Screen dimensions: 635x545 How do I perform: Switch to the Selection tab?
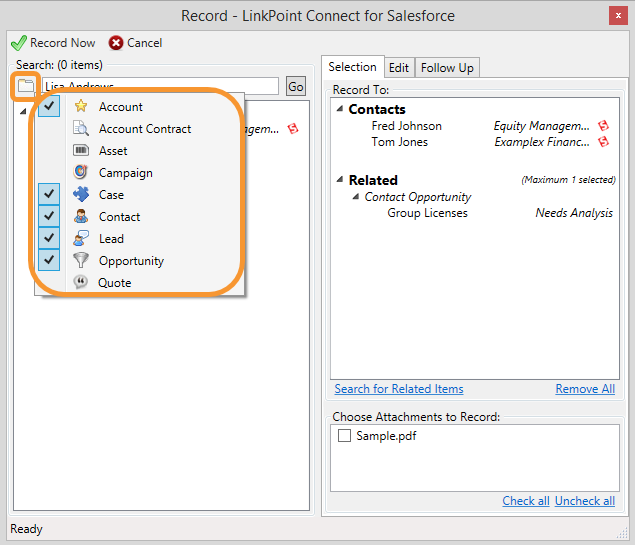[352, 67]
